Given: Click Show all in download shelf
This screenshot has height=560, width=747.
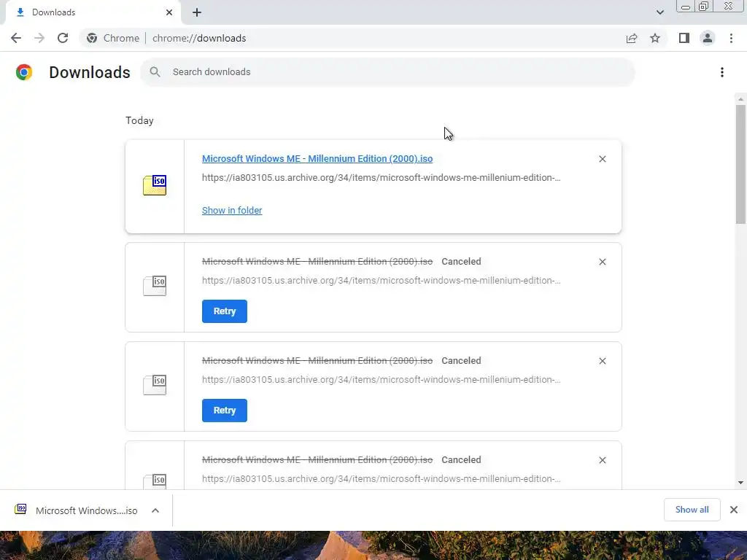Looking at the screenshot, I should point(692,510).
